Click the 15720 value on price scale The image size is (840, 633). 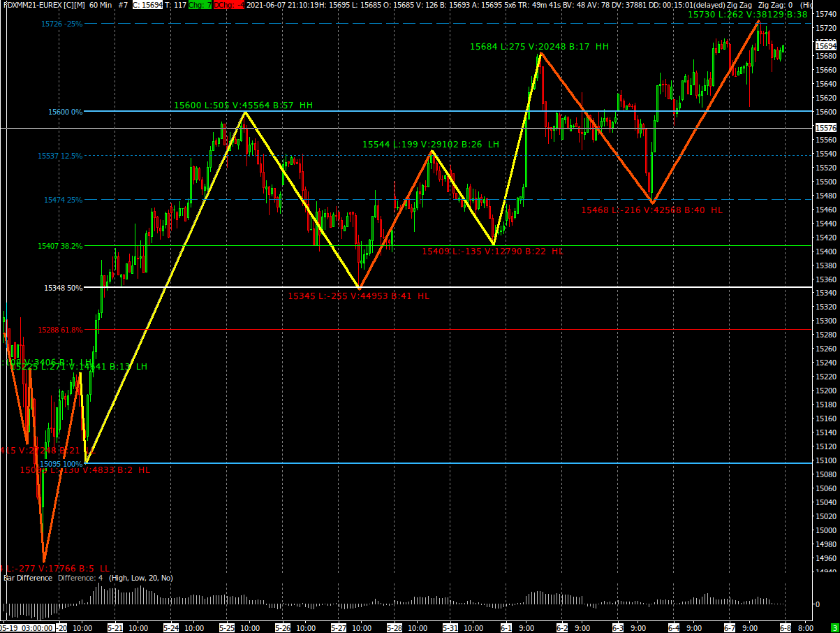pyautogui.click(x=827, y=28)
